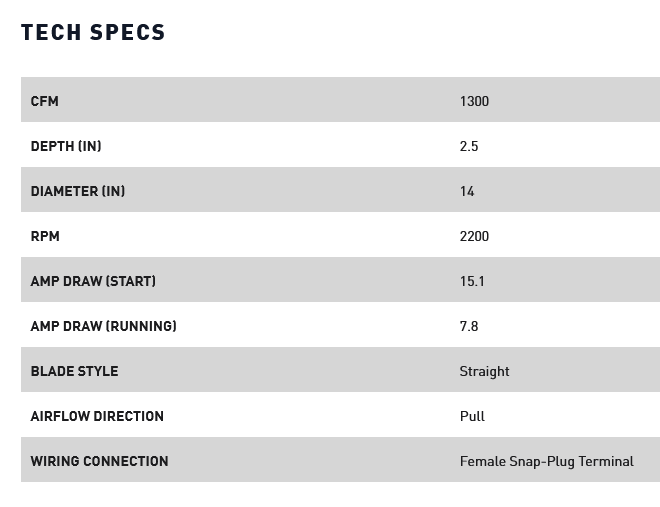Select the Pull airflow value

pyautogui.click(x=472, y=416)
